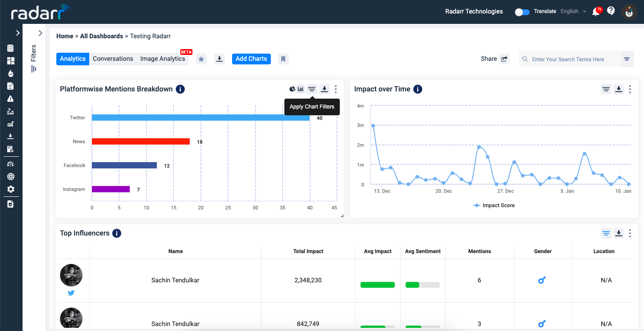The height and width of the screenshot is (331, 644).
Task: Click the Radarr logo
Action: click(41, 12)
